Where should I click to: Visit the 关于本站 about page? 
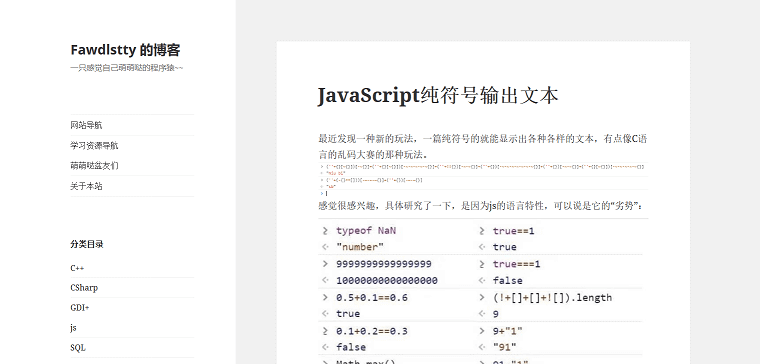pos(86,186)
